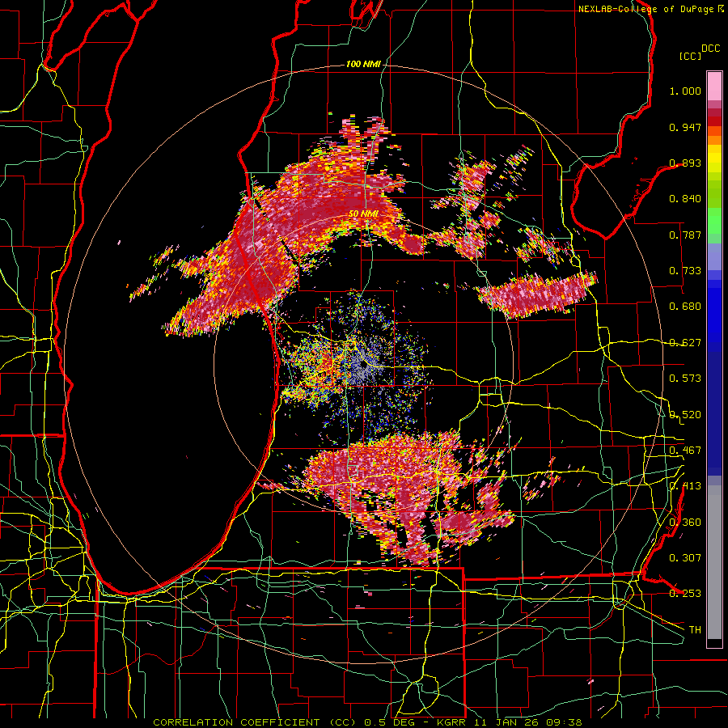Image resolution: width=728 pixels, height=728 pixels.
Task: Select the 0.787 scale value
Action: [685, 235]
